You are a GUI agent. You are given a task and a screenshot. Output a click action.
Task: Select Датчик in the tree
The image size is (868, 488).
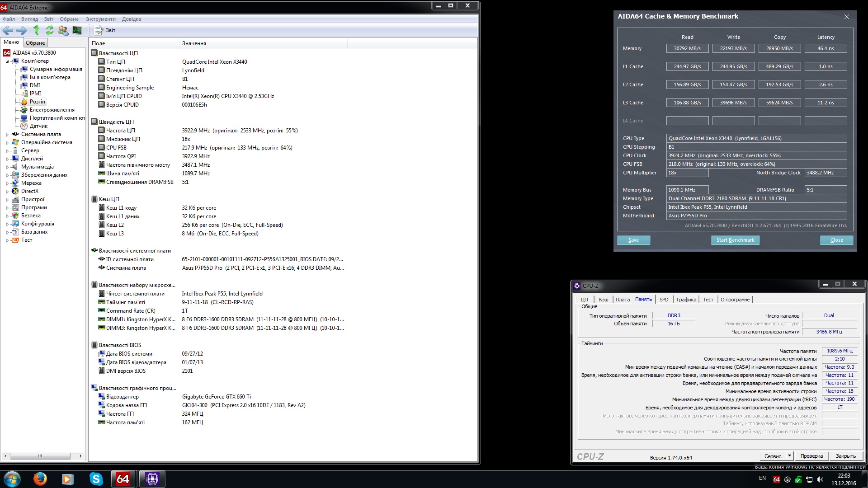tap(38, 126)
